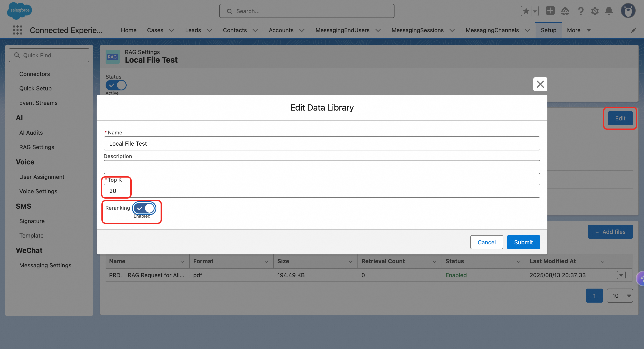Click the Favorites star icon

(526, 11)
